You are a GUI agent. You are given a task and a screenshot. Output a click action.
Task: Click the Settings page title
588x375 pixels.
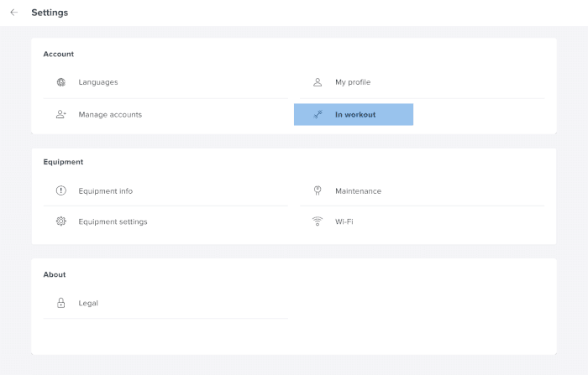[50, 13]
